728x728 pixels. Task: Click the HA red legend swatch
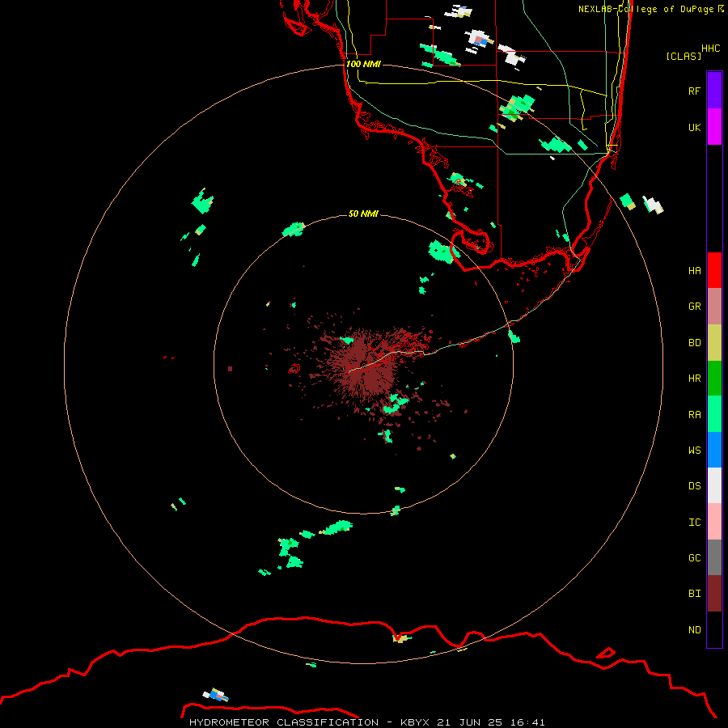pyautogui.click(x=714, y=270)
